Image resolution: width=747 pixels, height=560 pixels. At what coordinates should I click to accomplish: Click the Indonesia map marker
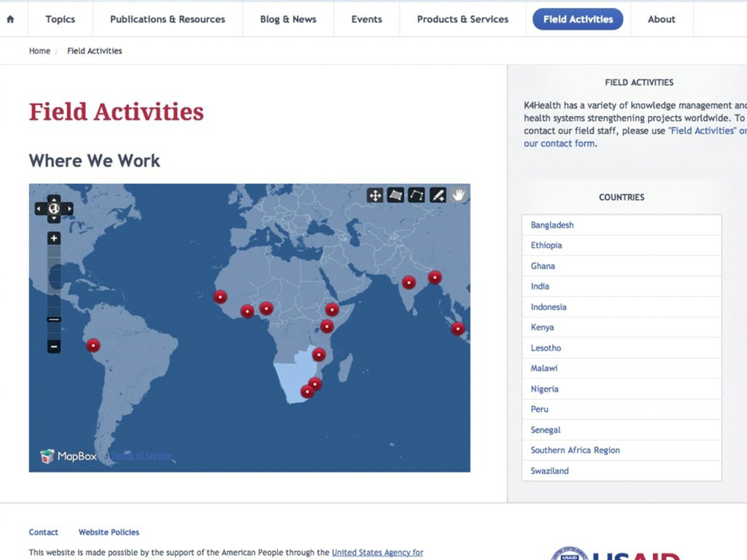[x=458, y=329]
